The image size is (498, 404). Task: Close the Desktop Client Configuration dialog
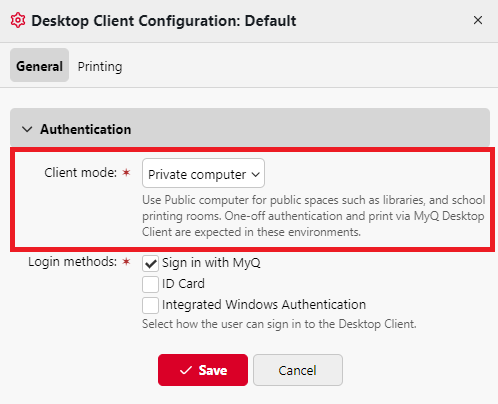478,20
